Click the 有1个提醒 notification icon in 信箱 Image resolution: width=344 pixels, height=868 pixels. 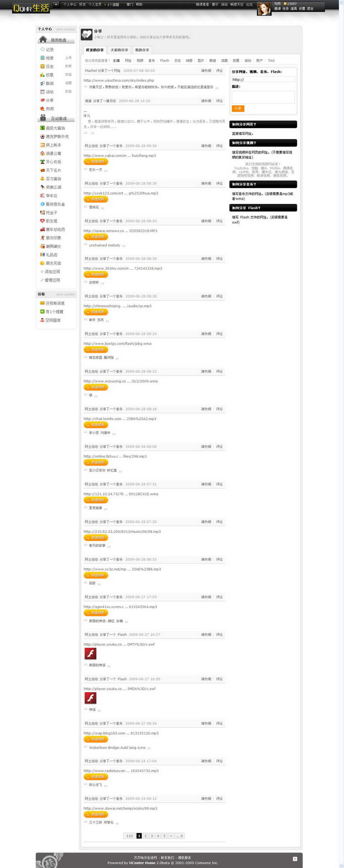(43, 311)
